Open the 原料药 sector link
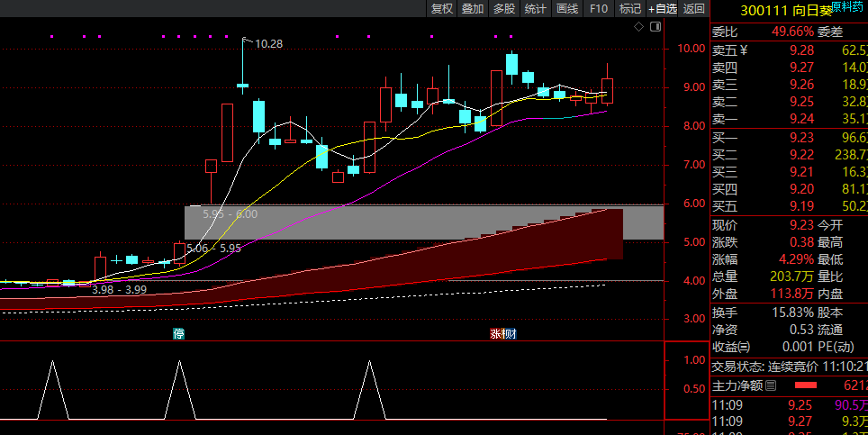This screenshot has width=868, height=435. click(847, 6)
